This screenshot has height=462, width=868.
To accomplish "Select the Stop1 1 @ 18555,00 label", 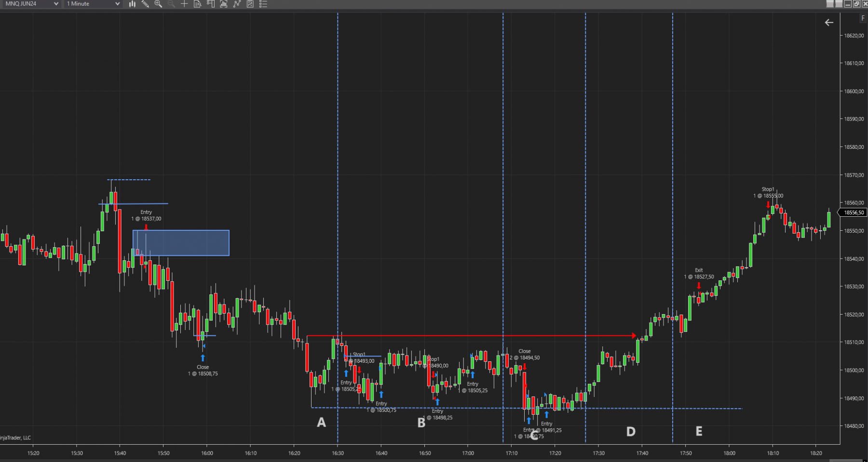I will (x=768, y=193).
